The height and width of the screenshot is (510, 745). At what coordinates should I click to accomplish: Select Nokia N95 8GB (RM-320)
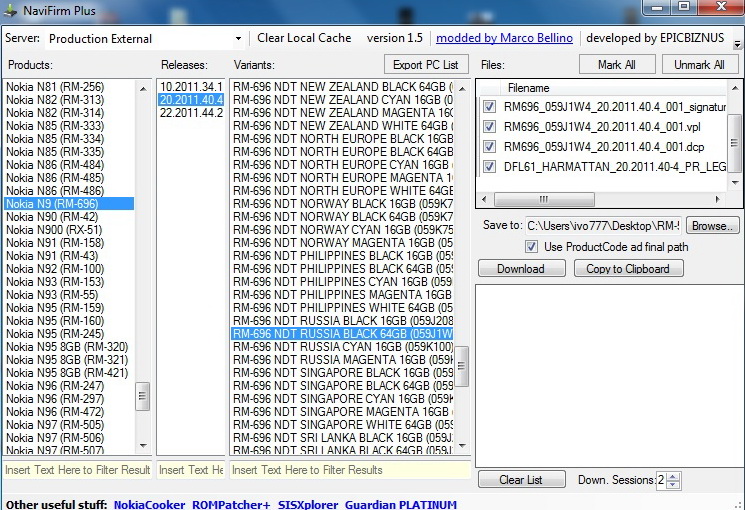[x=67, y=347]
